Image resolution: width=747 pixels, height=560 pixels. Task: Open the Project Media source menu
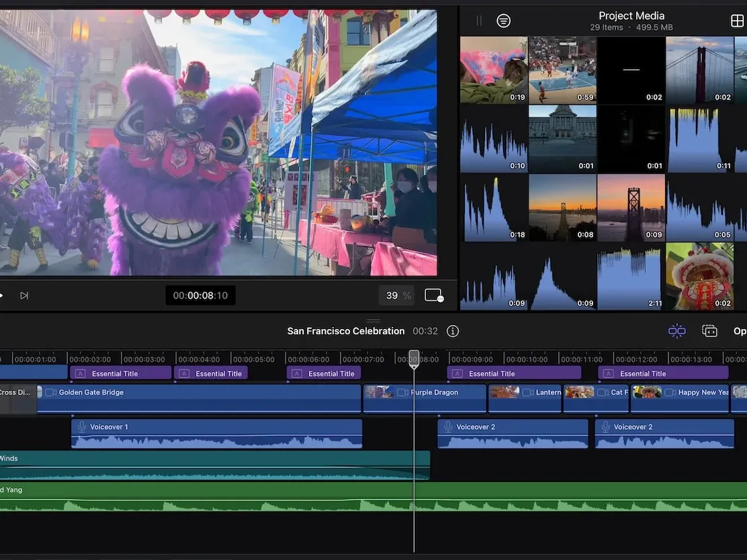[x=631, y=16]
